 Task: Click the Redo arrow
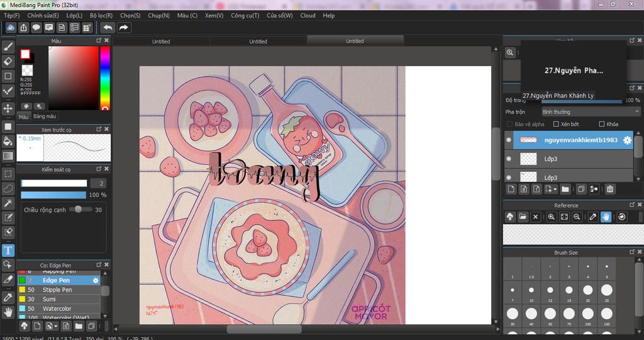point(123,28)
